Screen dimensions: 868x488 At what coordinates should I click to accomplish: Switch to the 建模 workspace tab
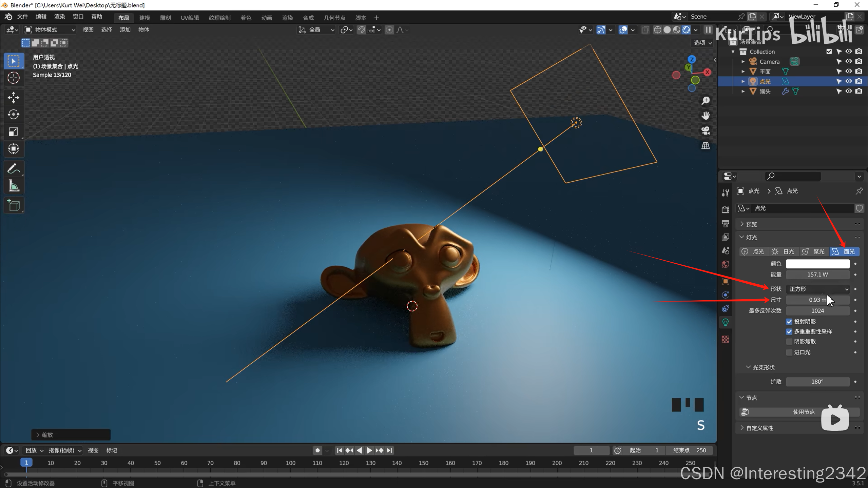coord(144,18)
